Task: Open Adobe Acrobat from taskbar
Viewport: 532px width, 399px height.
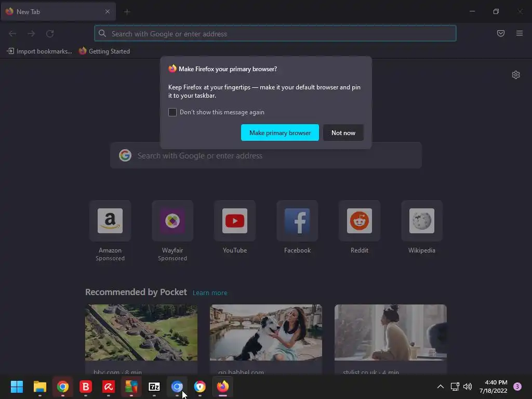Action: (108, 387)
